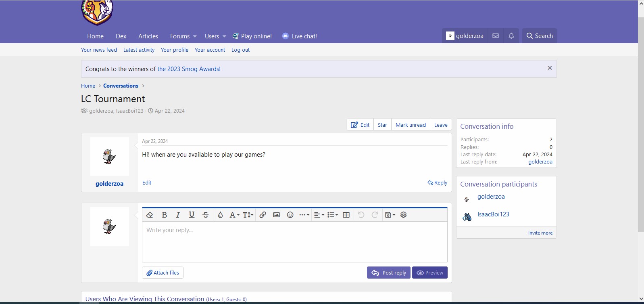The width and height of the screenshot is (644, 304).
Task: Click into the Write your reply field
Action: tap(294, 242)
